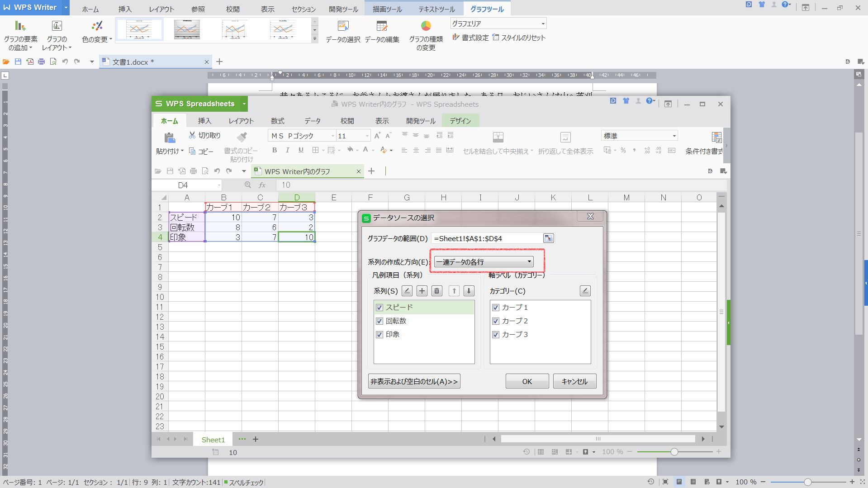The width and height of the screenshot is (868, 488).
Task: Click the decrease font size icon
Action: tap(388, 135)
